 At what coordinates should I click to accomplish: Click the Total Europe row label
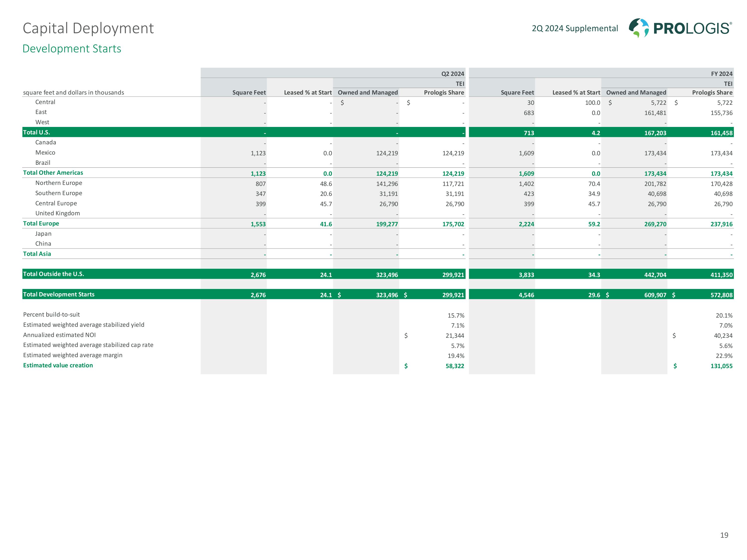coord(41,224)
